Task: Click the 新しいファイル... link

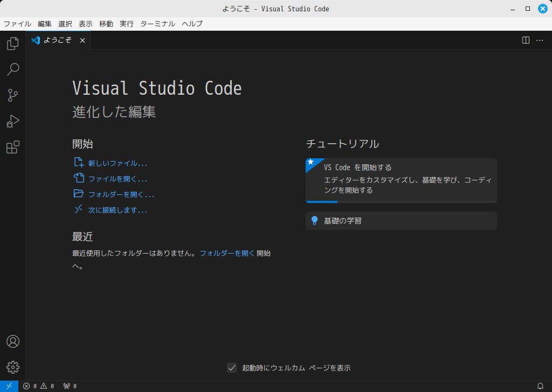Action: (118, 163)
